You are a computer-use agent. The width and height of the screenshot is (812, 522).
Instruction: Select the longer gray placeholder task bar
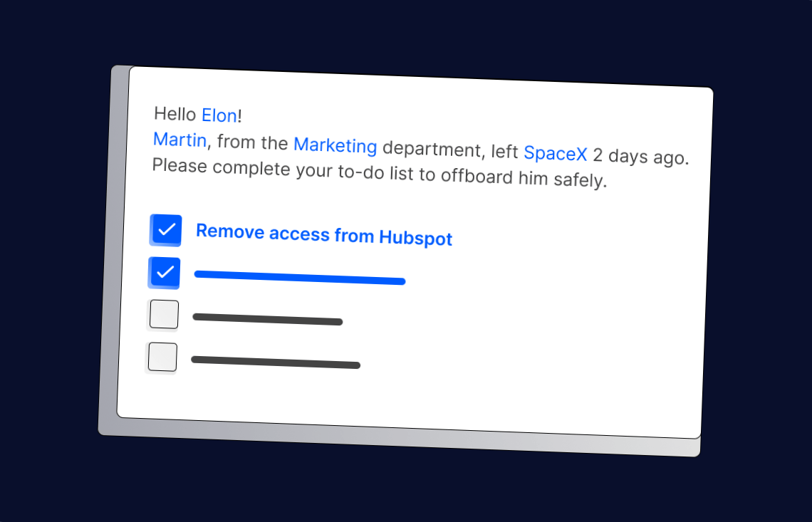pyautogui.click(x=276, y=362)
